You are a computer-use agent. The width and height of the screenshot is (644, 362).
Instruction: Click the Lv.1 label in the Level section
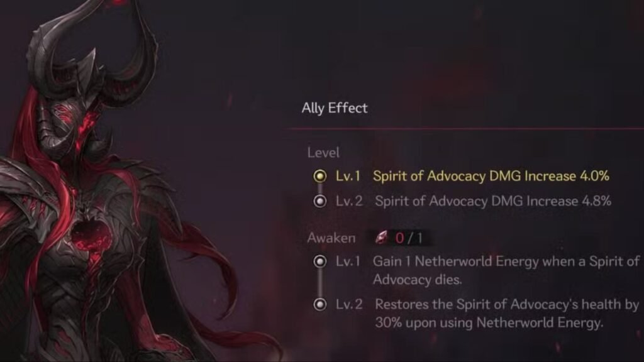[x=348, y=176]
